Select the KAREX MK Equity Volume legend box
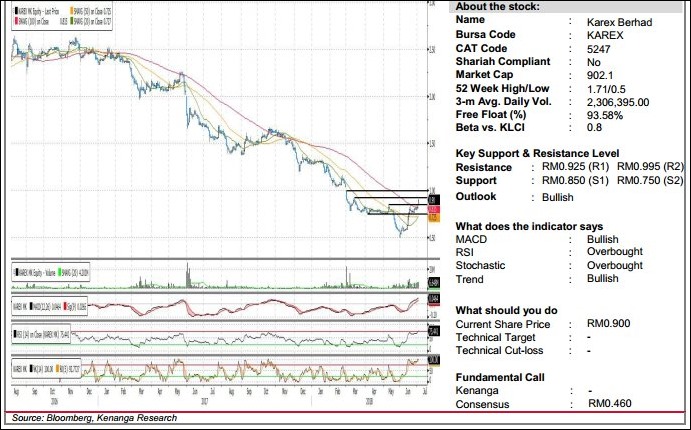 click(51, 273)
